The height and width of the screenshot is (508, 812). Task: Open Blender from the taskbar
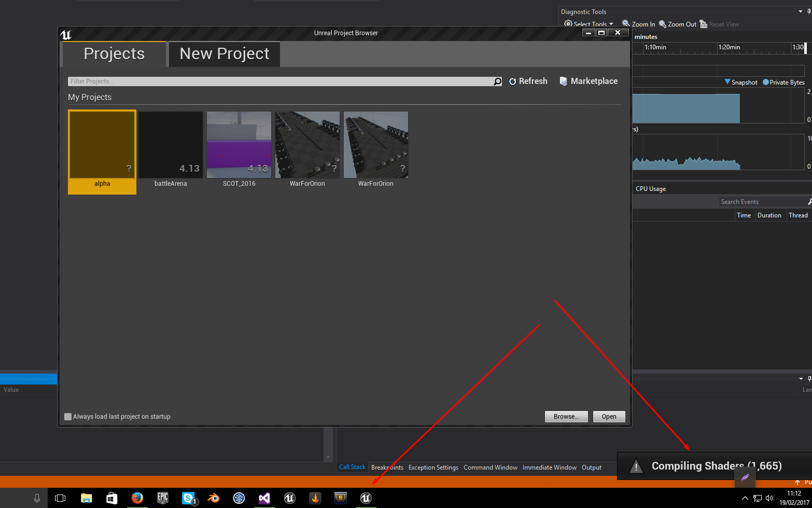coord(213,498)
